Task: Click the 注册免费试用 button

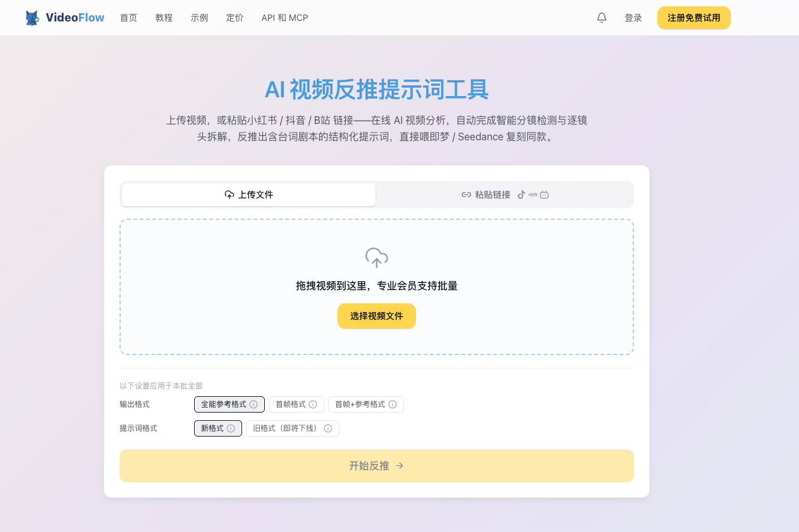Action: [694, 18]
